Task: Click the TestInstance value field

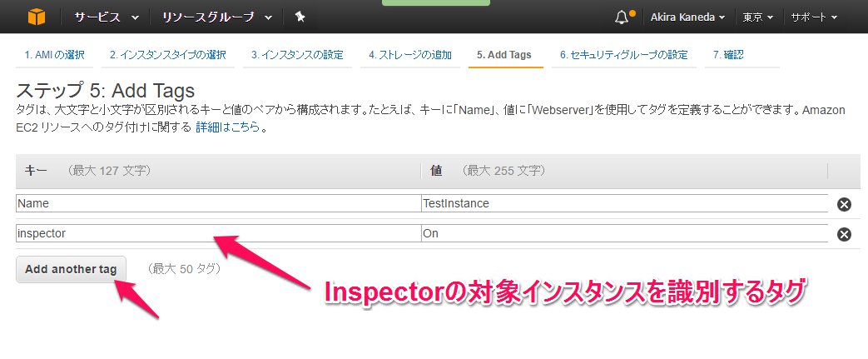Action: click(x=624, y=203)
